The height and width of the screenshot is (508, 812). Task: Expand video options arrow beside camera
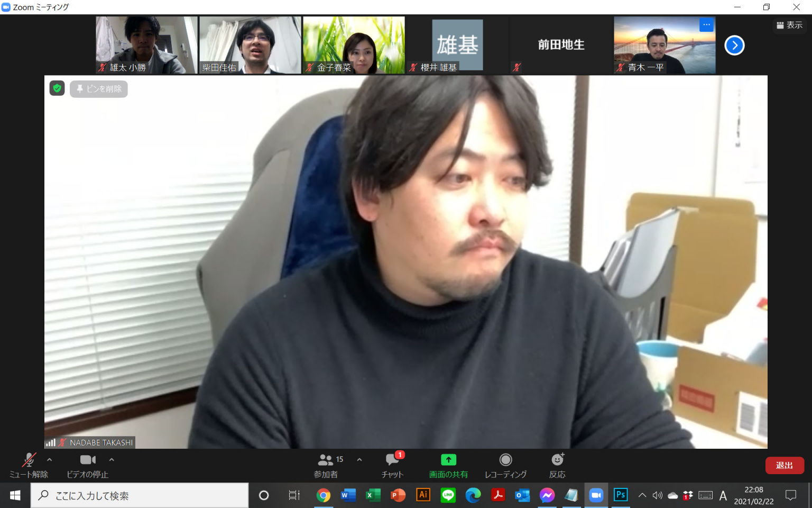pyautogui.click(x=112, y=460)
